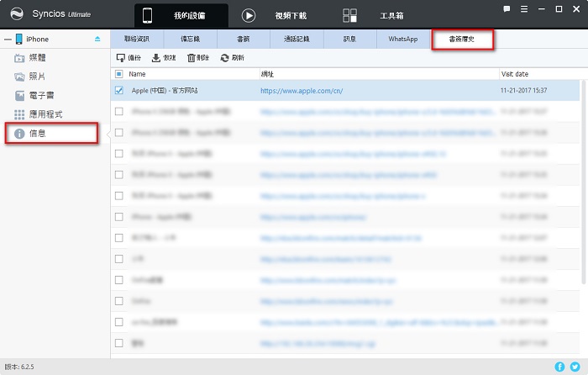This screenshot has height=375, width=588.
Task: Switch to the WhatsApp tab
Action: coord(403,39)
